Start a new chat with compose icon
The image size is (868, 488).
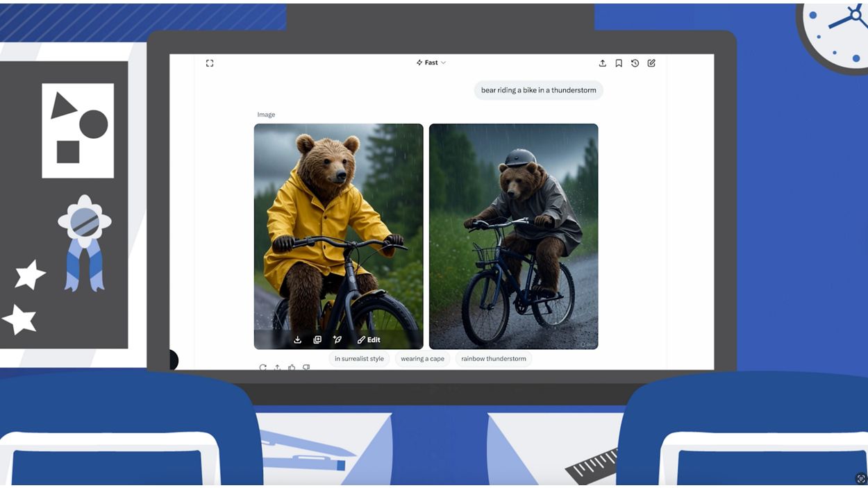pyautogui.click(x=651, y=63)
